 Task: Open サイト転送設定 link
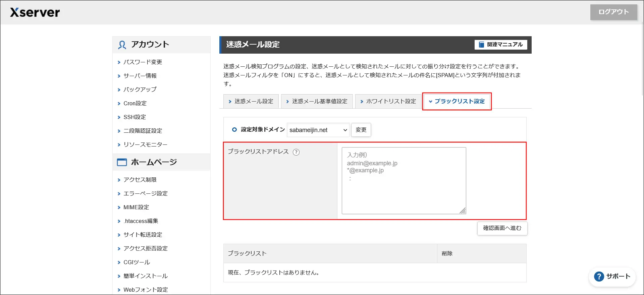point(143,235)
